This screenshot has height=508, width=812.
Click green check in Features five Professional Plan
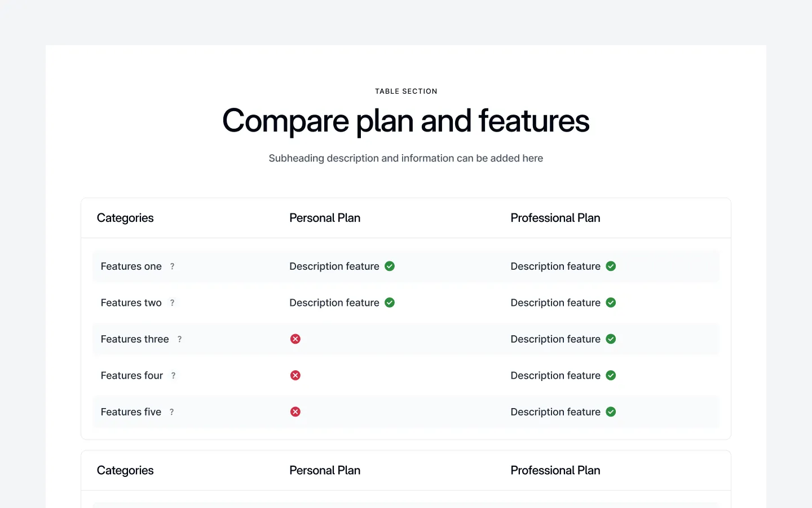(611, 411)
